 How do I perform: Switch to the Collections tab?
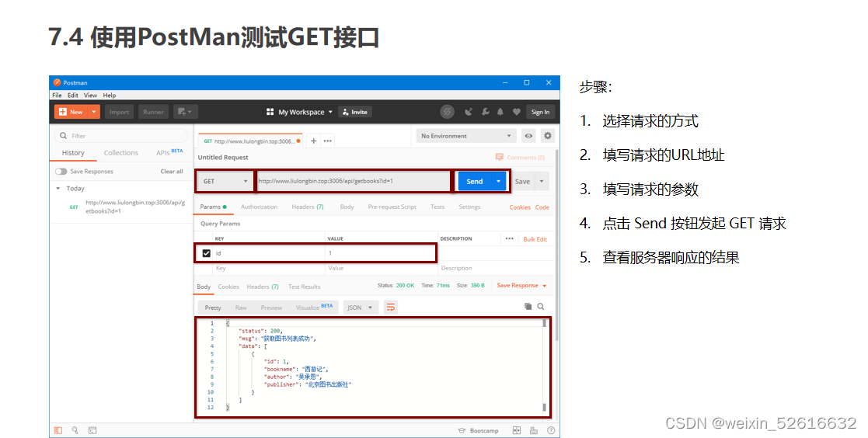click(120, 153)
